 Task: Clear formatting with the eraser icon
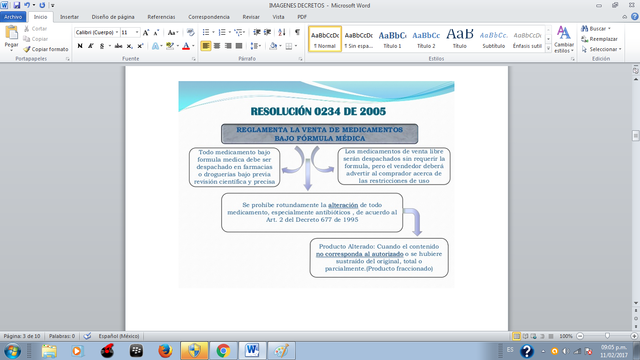pyautogui.click(x=190, y=33)
